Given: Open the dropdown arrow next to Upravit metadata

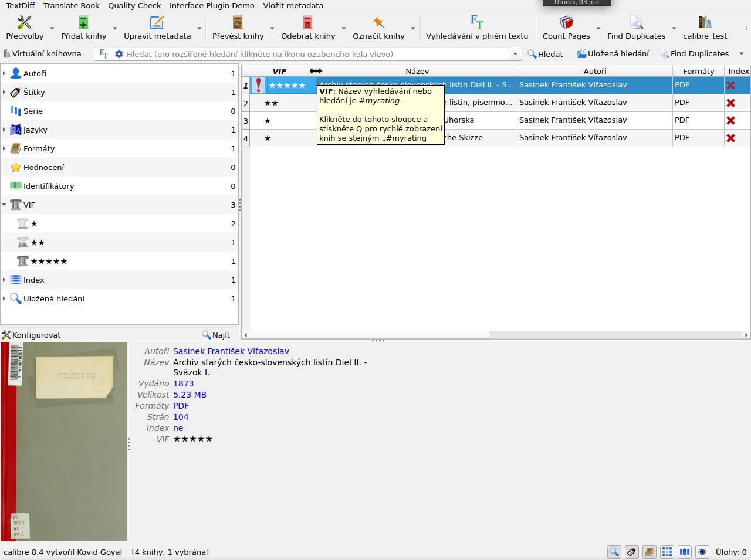Looking at the screenshot, I should pos(199,28).
